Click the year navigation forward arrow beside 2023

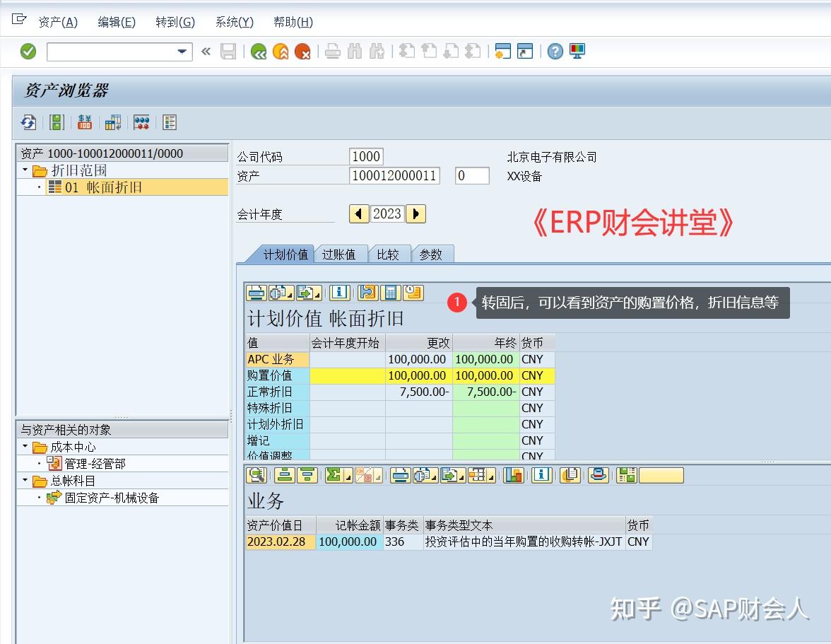(x=415, y=213)
